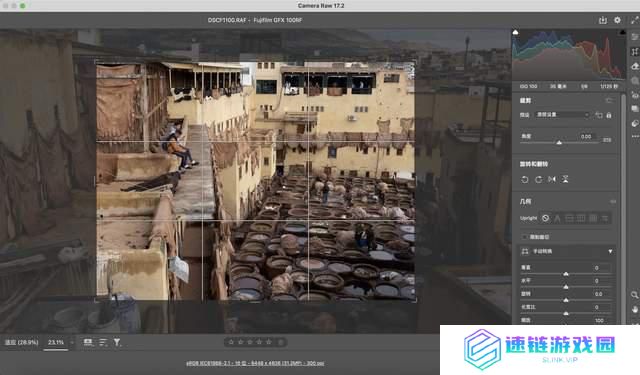This screenshot has width=640, height=375.
Task: Click the reject flag beside stars
Action: pos(281,342)
